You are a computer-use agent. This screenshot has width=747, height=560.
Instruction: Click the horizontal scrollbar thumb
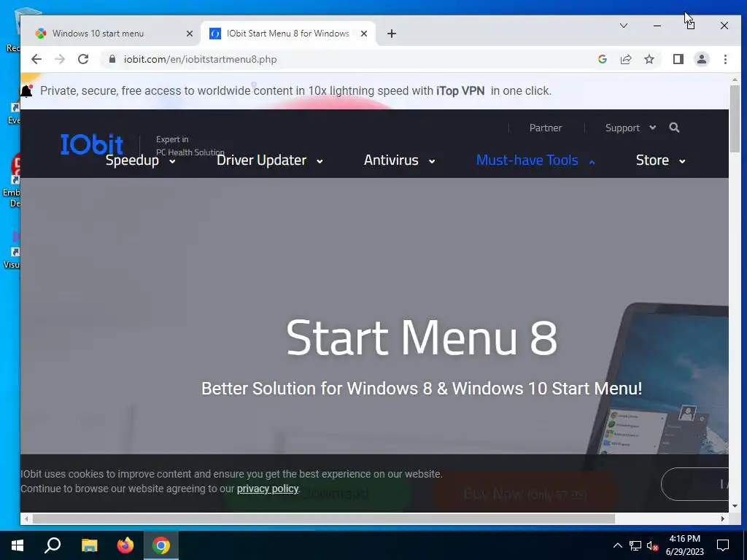[323, 518]
